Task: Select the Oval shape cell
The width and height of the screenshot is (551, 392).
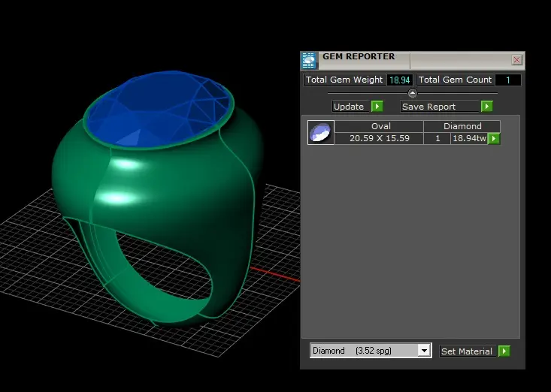Action: click(379, 126)
